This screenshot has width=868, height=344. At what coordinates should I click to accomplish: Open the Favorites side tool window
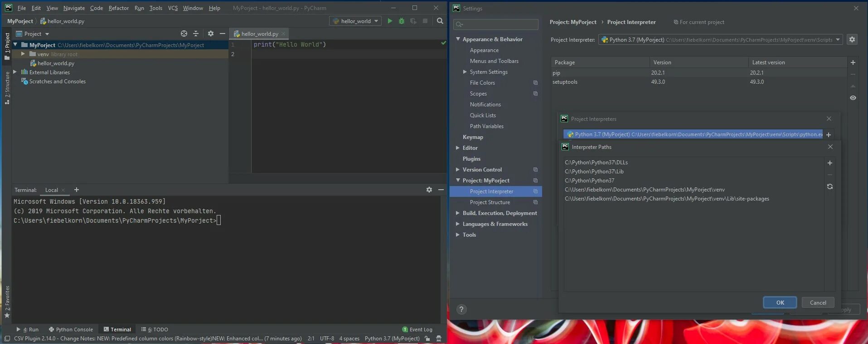[7, 301]
